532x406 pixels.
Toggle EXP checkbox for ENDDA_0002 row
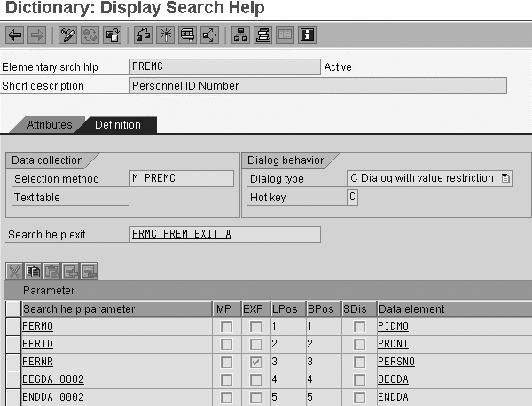(255, 397)
